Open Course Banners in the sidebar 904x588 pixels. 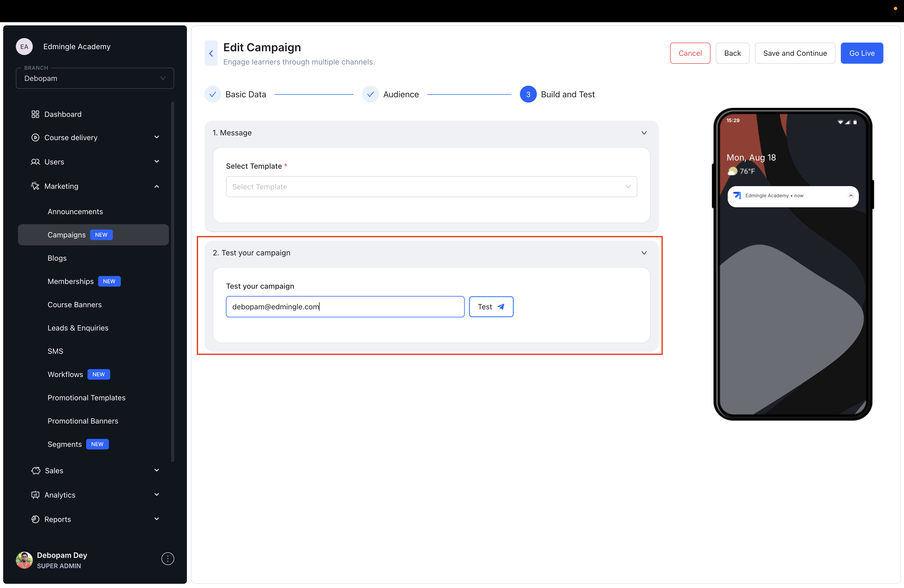(75, 305)
